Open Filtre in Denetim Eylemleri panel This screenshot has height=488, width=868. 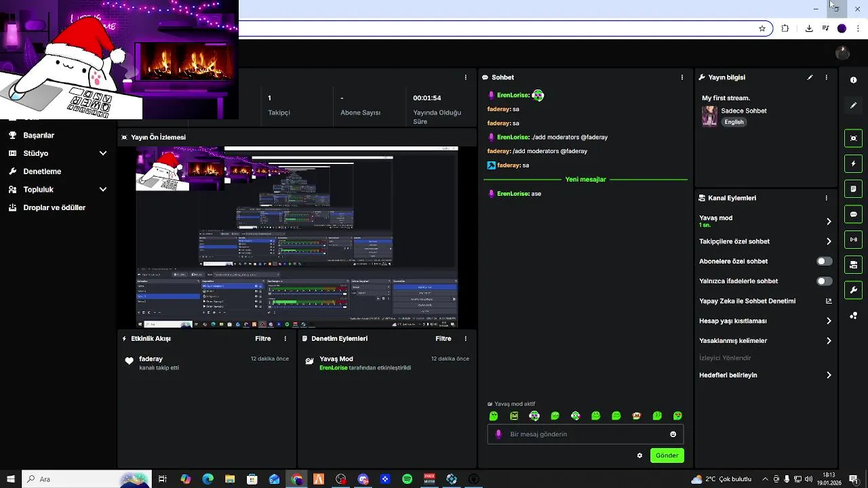click(x=443, y=338)
